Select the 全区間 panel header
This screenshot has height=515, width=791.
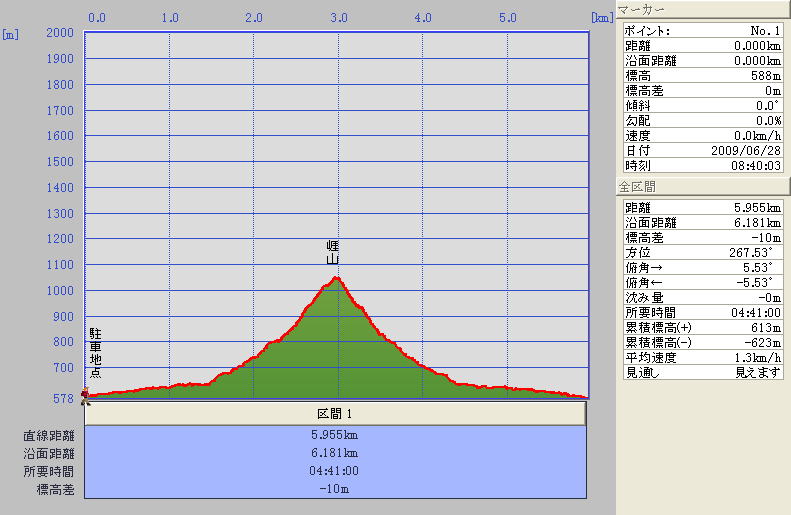click(x=703, y=187)
